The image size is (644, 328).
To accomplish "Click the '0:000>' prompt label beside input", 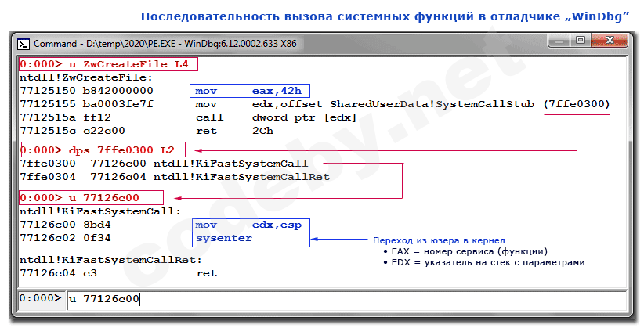I will pos(40,298).
